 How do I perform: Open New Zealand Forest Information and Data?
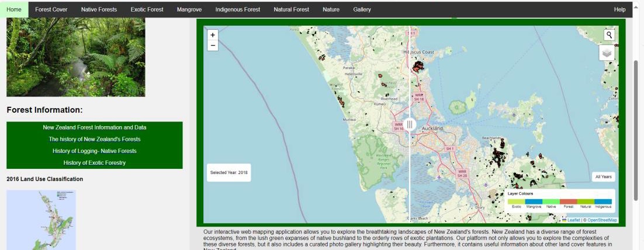[95, 127]
